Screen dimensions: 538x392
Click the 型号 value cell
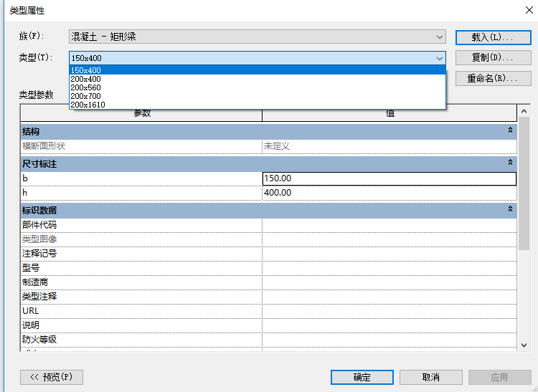pos(390,268)
